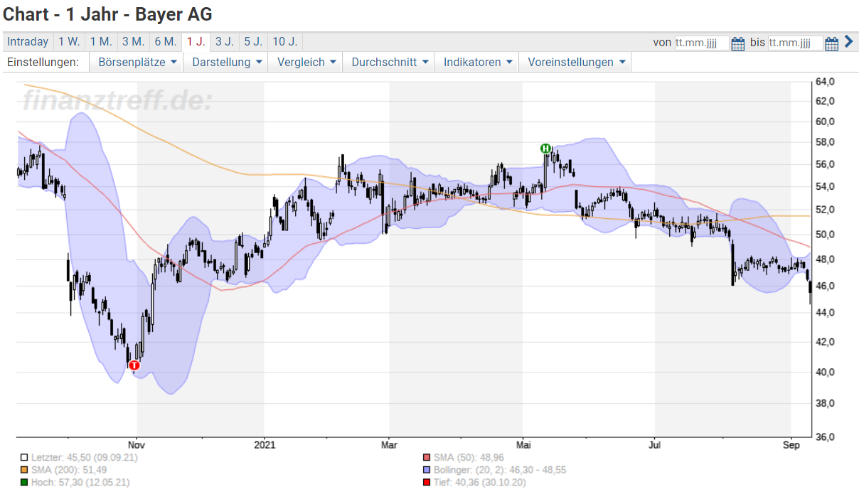Show the 10 J. chart range

pos(284,42)
